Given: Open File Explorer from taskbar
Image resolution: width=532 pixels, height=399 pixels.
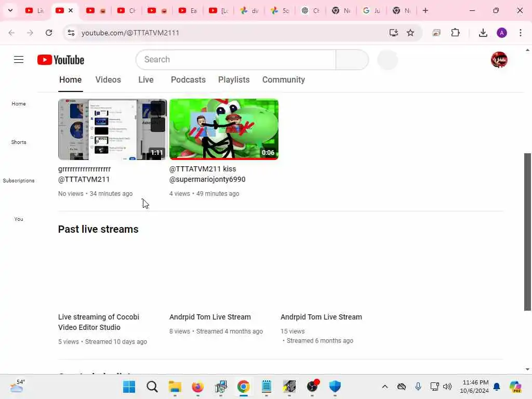Looking at the screenshot, I should (175, 387).
